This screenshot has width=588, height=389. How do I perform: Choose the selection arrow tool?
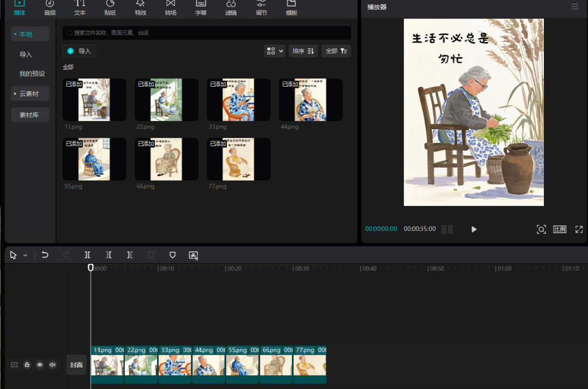[13, 255]
